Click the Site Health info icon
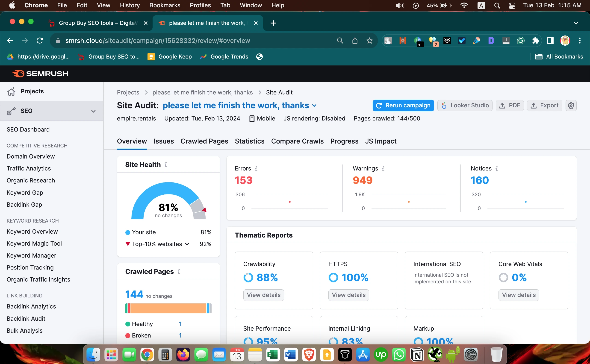This screenshot has height=364, width=590. coord(166,164)
